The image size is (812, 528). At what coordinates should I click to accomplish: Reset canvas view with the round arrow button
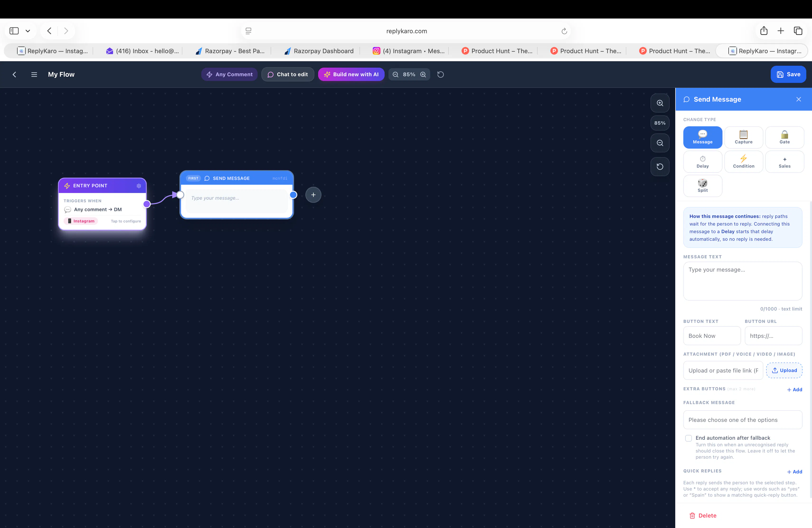[x=660, y=167]
